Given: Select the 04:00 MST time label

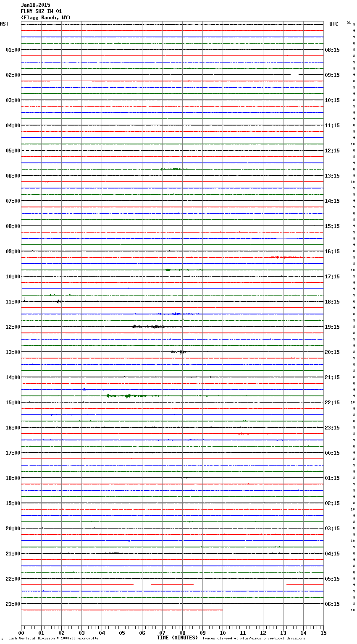Looking at the screenshot, I should (13, 126).
